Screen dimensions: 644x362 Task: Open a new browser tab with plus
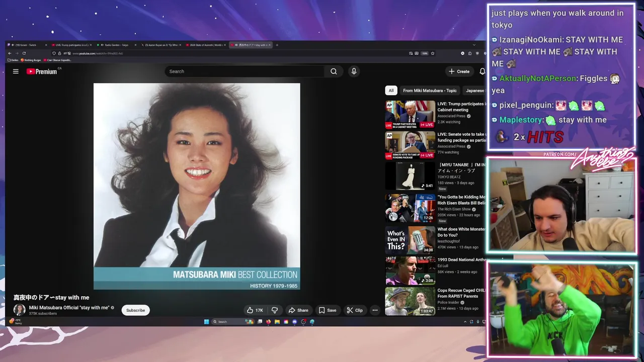pos(277,45)
